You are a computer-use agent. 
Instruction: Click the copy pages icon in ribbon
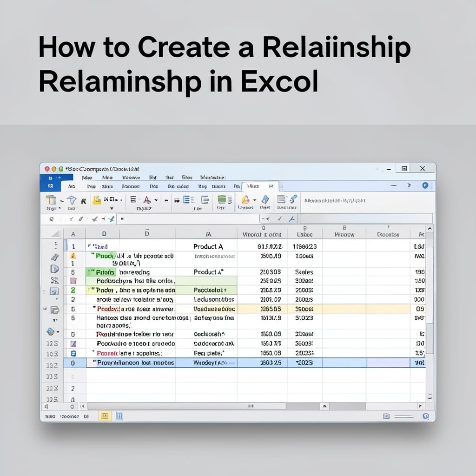pyautogui.click(x=205, y=200)
